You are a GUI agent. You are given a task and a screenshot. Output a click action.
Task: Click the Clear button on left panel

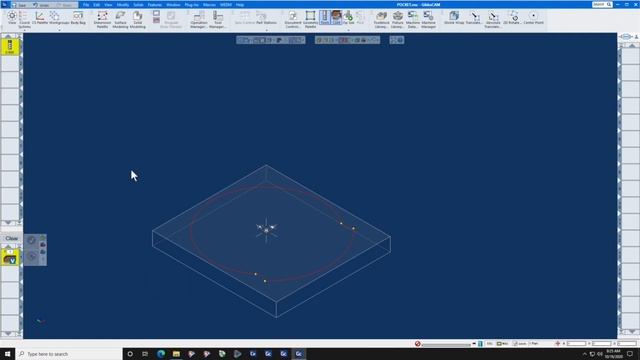point(11,238)
